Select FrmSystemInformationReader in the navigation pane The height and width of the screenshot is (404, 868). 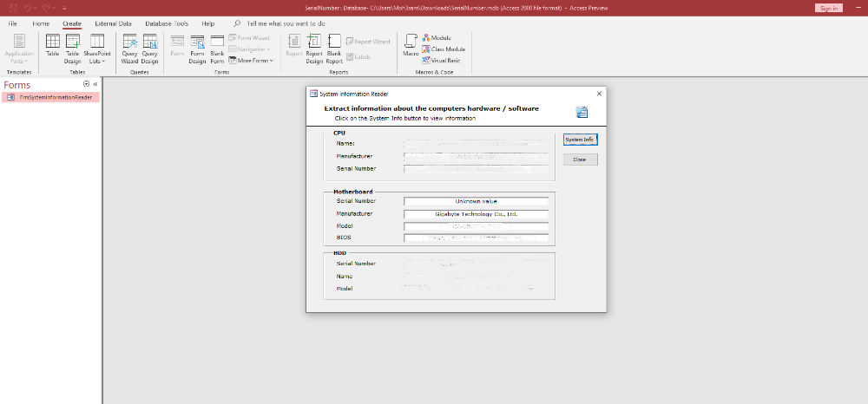point(50,97)
